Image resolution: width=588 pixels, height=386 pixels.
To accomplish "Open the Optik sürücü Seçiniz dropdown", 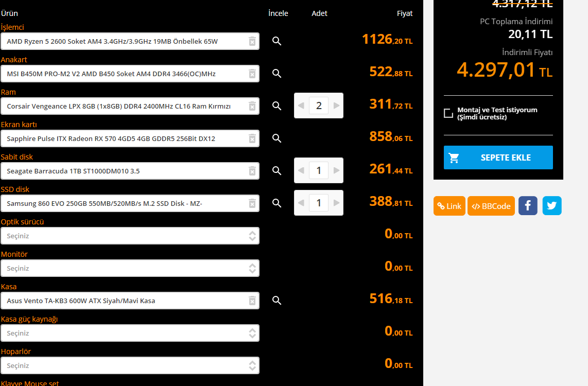I will [x=130, y=236].
